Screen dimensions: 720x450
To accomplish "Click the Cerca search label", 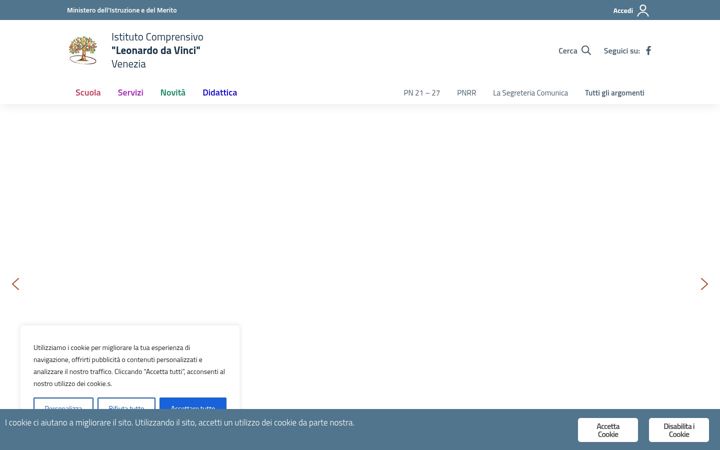I will point(568,51).
